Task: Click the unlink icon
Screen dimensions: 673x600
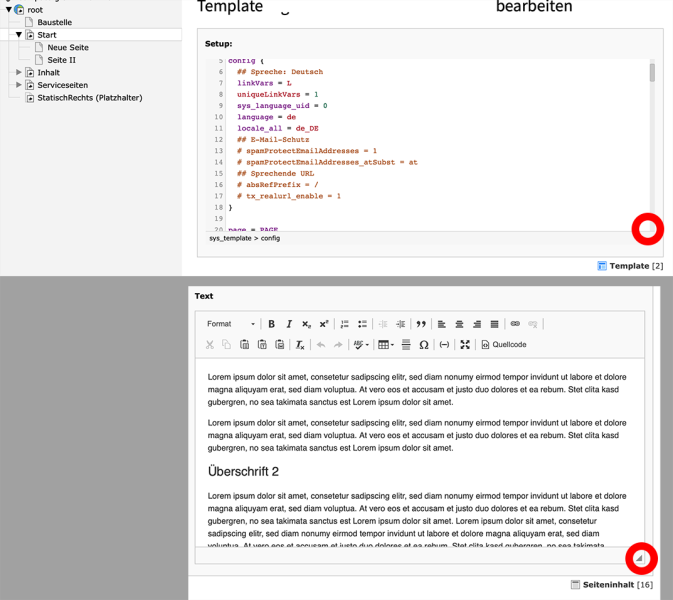Action: point(533,324)
